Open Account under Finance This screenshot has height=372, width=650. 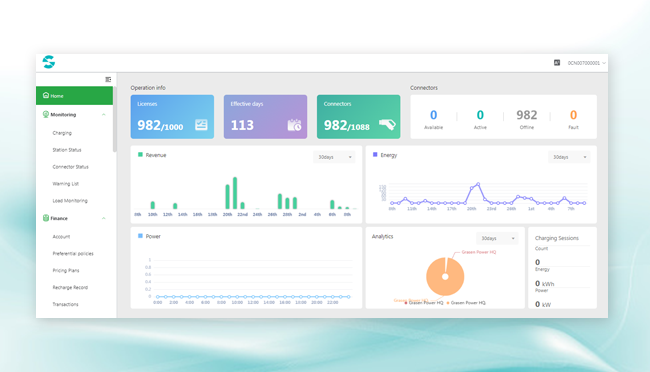coord(61,236)
